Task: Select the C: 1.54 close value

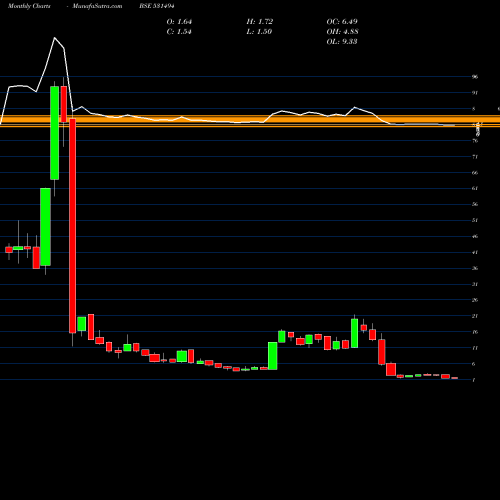Action: tap(179, 32)
